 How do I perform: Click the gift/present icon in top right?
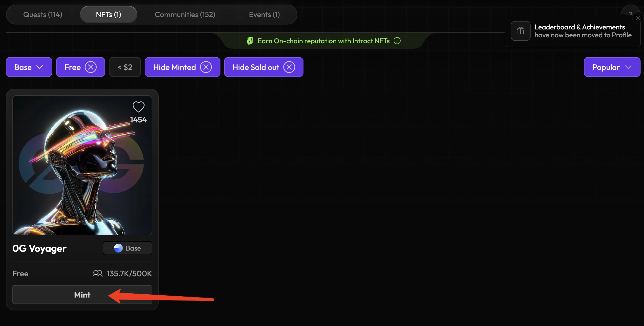click(521, 30)
